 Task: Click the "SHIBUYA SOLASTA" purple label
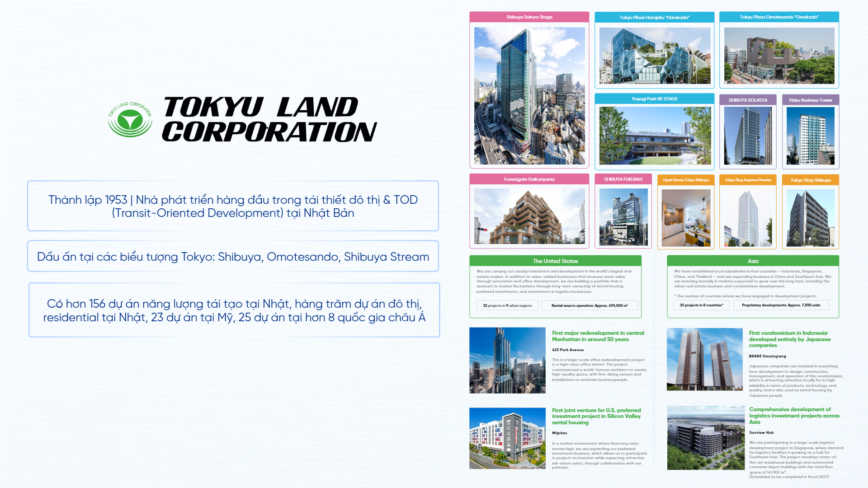tap(748, 100)
